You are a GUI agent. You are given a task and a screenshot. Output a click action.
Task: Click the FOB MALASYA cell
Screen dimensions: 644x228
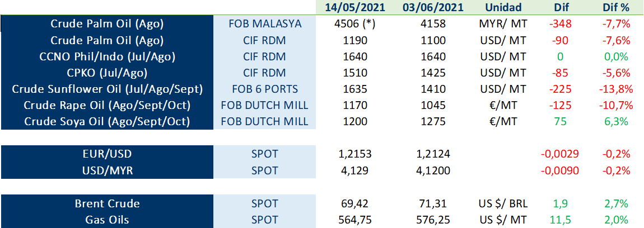[x=265, y=24]
